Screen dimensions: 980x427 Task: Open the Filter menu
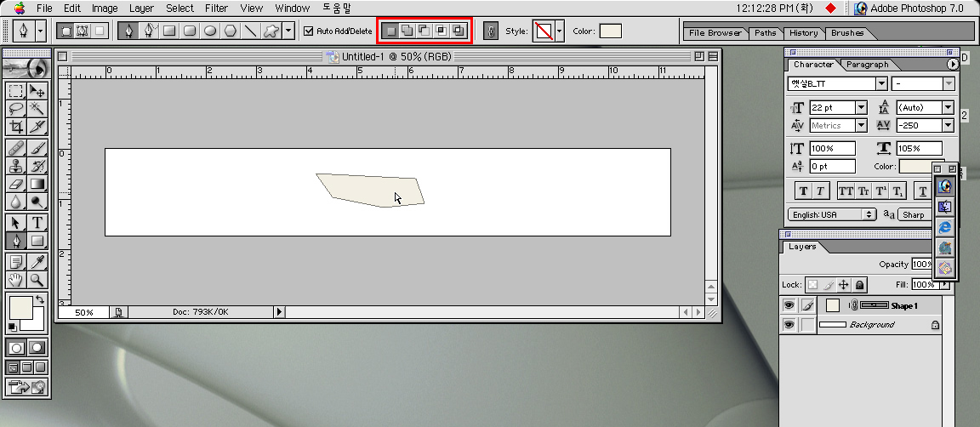coord(216,8)
